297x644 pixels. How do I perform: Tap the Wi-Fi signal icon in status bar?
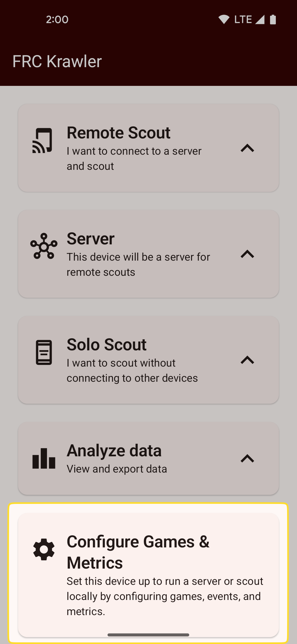pos(224,20)
